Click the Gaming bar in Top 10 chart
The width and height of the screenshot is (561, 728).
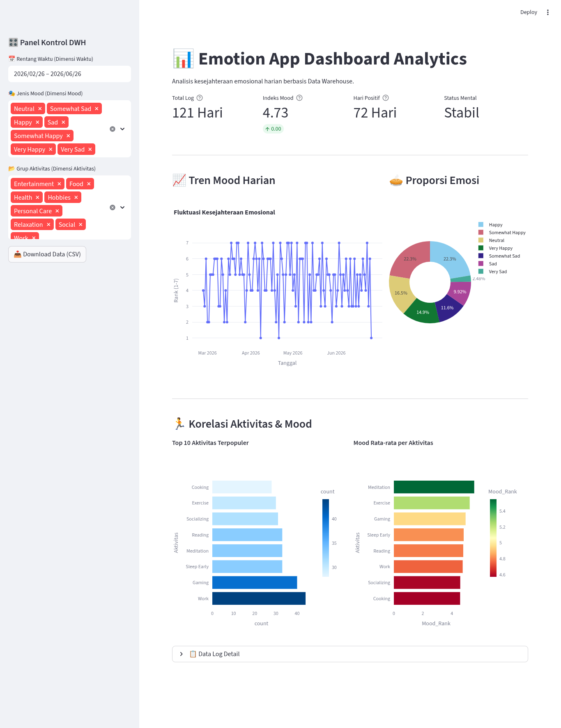coord(255,583)
